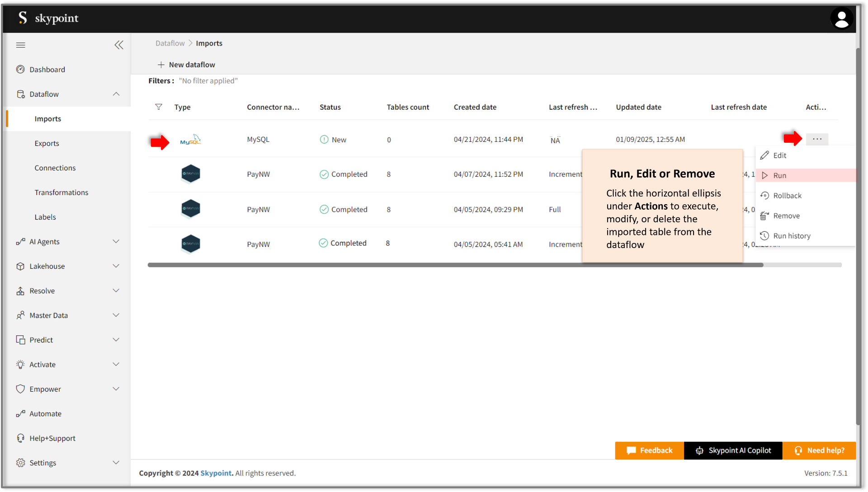This screenshot has height=492, width=868.
Task: Expand the Master Data section
Action: pos(116,315)
